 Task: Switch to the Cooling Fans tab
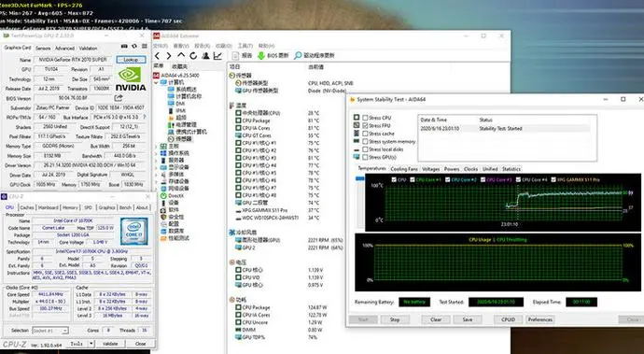coord(404,169)
